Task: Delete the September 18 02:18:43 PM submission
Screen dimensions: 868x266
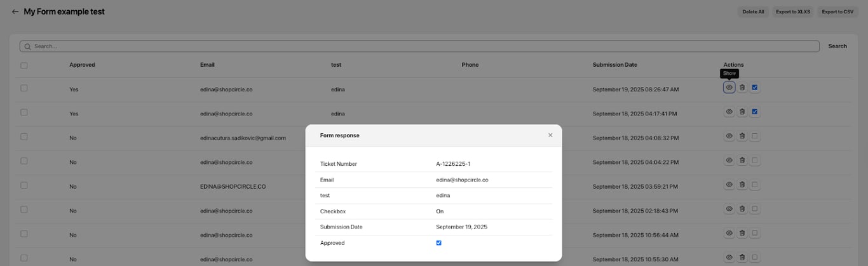Action: [x=742, y=209]
